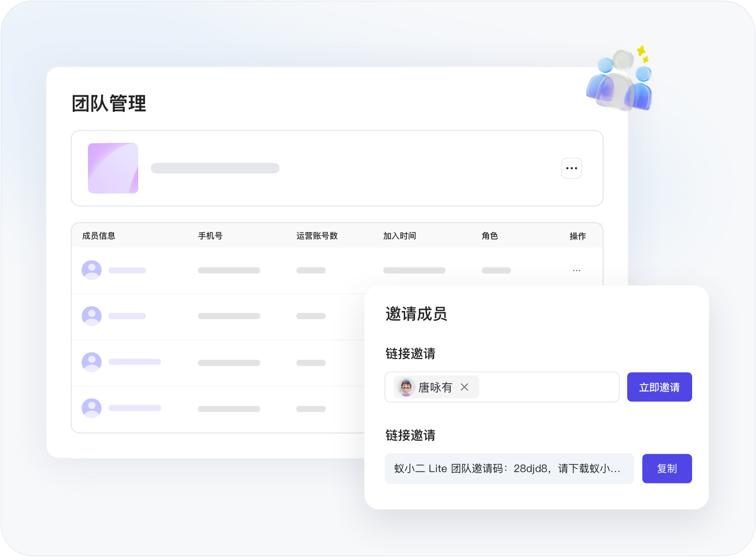This screenshot has width=756, height=560.
Task: Click the 手机号 column header
Action: click(210, 236)
